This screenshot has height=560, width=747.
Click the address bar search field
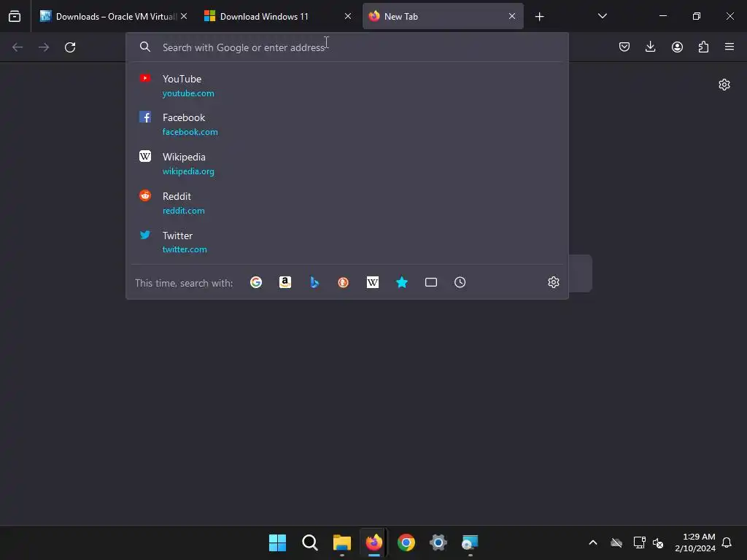coord(347,47)
